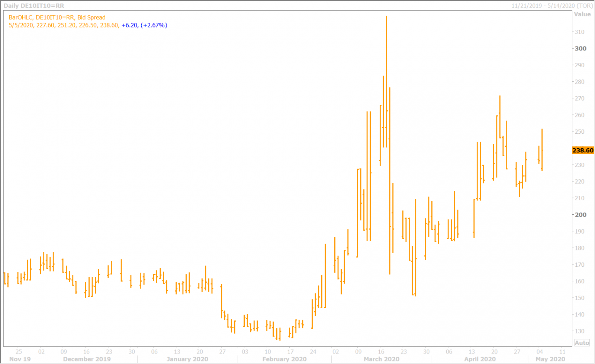Click the 140 value axis label
This screenshot has width=595, height=364.
point(579,315)
